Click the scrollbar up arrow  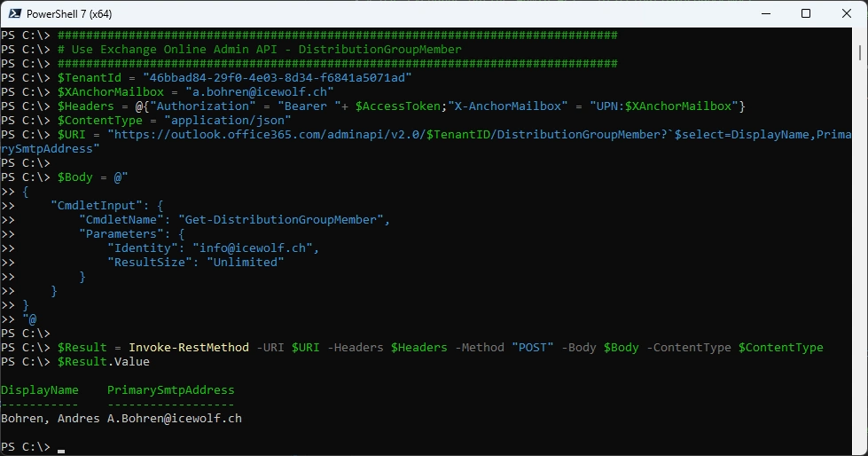860,35
